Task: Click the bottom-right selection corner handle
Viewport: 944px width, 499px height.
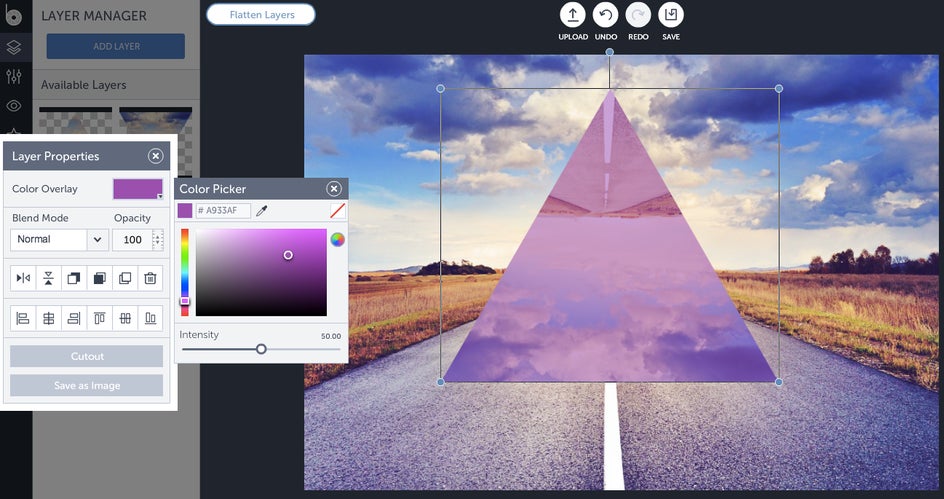Action: tap(778, 382)
